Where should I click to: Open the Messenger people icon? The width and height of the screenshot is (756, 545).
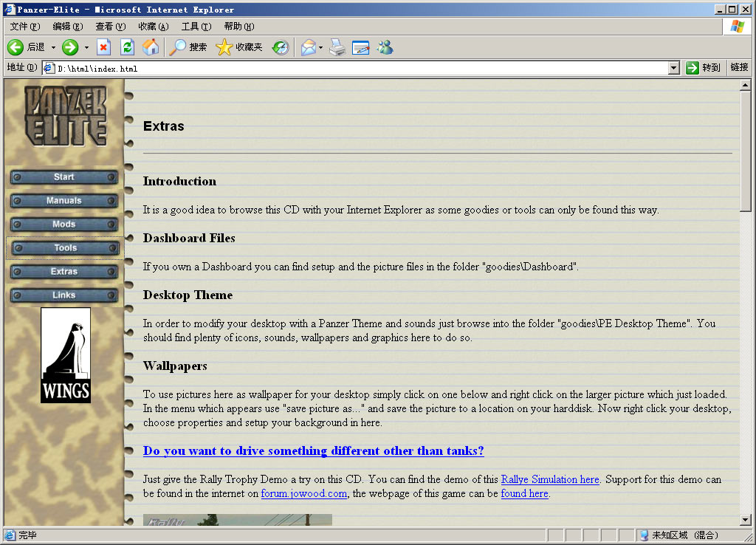(x=385, y=47)
